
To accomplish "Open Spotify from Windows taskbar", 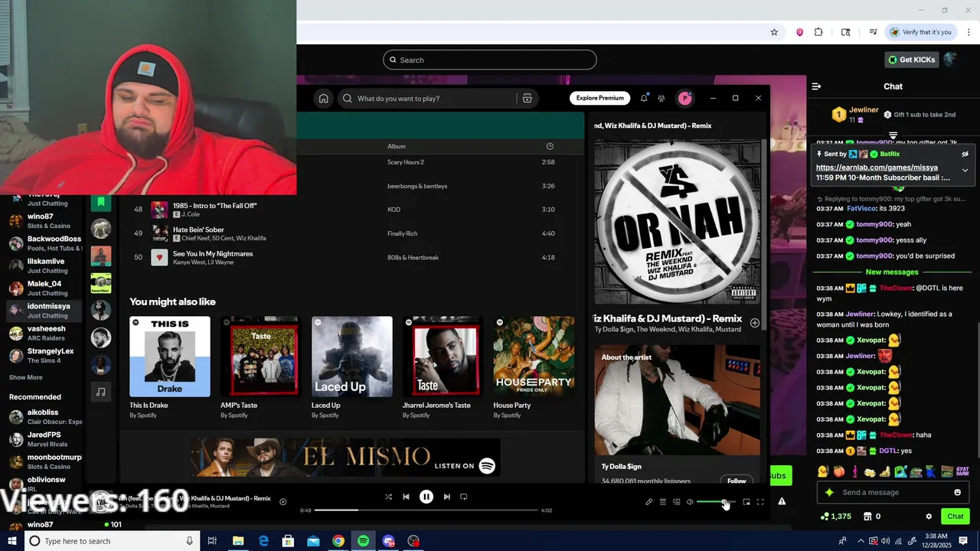I will point(364,541).
